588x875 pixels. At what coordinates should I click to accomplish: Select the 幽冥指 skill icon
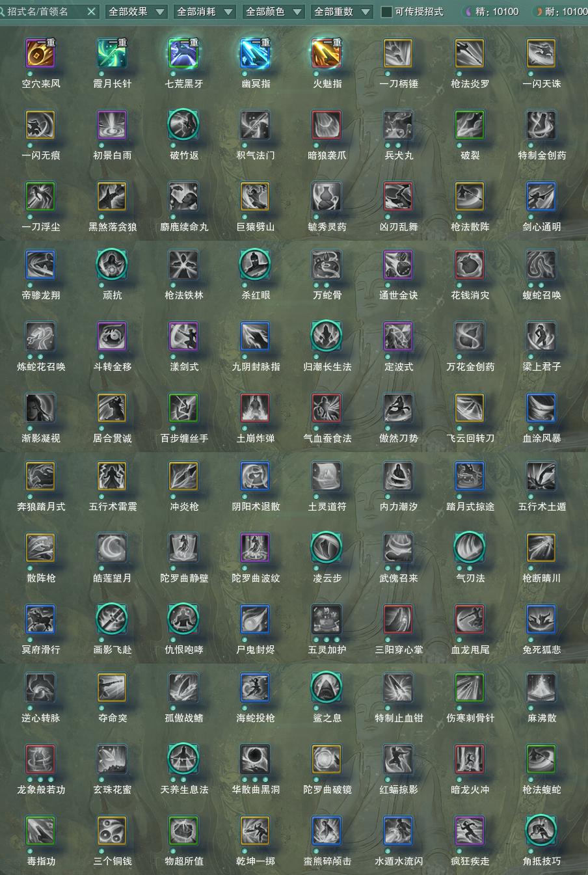[x=255, y=53]
